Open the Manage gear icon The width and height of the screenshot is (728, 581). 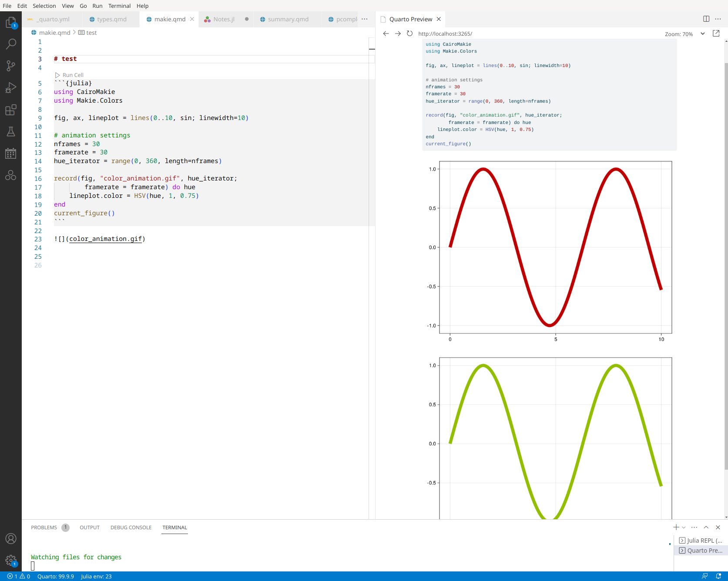(x=11, y=560)
